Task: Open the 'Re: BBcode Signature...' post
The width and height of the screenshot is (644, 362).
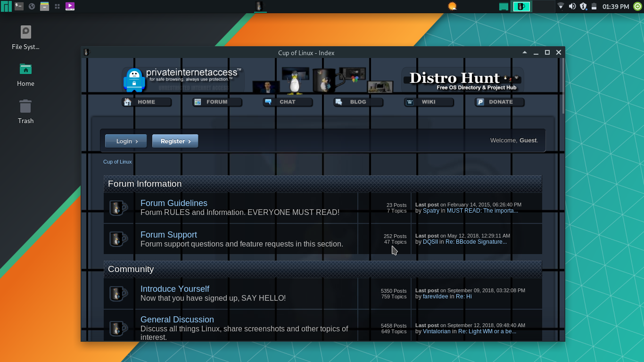Action: 476,242
